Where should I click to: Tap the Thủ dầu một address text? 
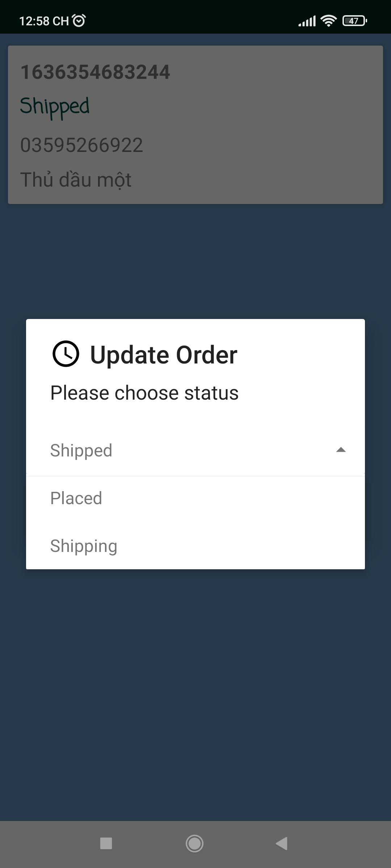tap(76, 179)
